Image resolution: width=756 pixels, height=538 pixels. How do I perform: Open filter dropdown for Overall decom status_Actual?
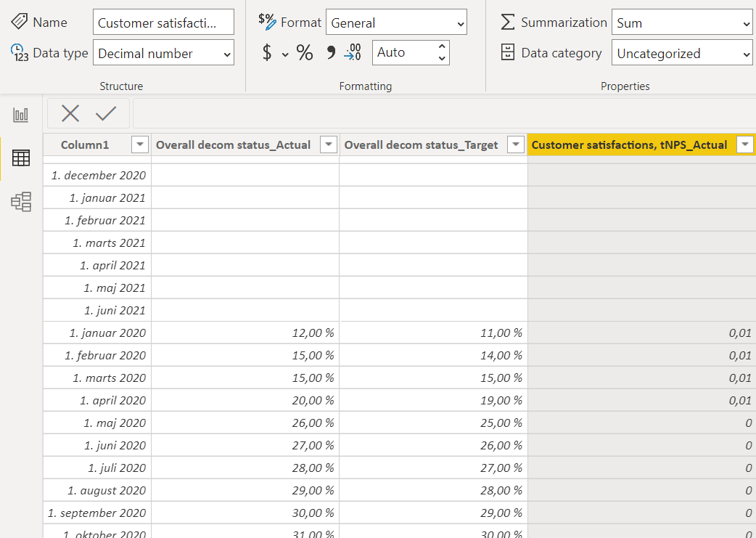(329, 144)
